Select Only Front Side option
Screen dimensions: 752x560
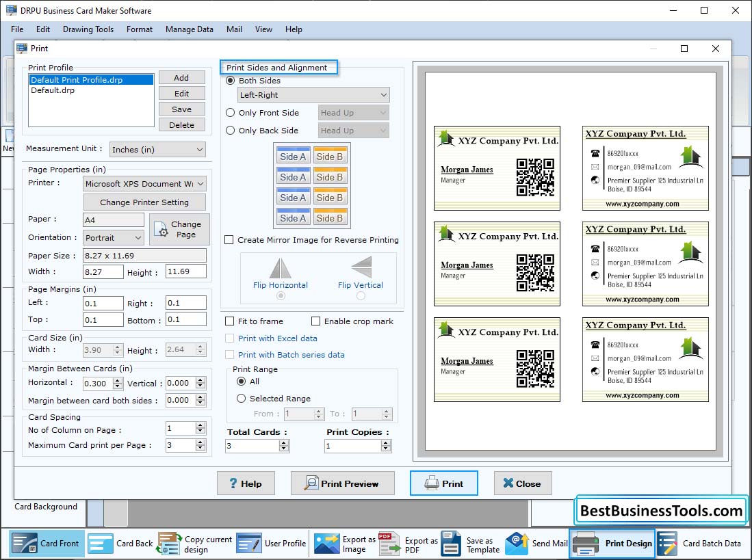(230, 113)
